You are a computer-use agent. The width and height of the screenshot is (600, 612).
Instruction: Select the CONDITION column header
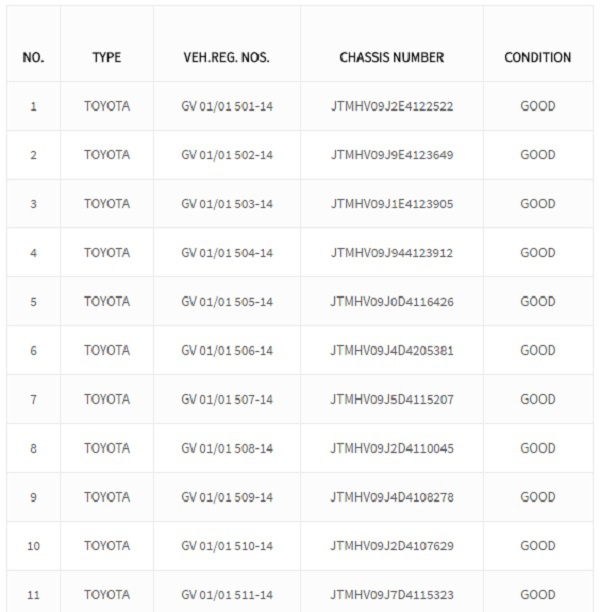(538, 57)
